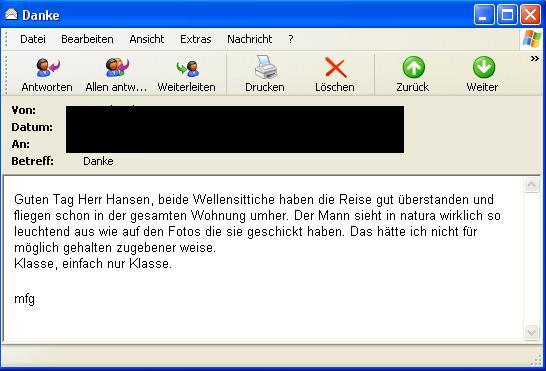Print the email with Drucken icon
This screenshot has width=546, height=371.
click(265, 67)
